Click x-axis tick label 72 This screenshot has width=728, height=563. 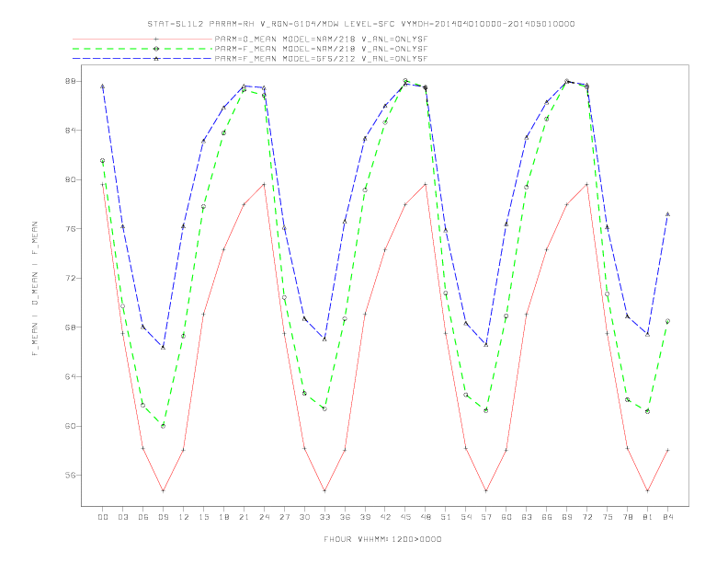point(587,517)
